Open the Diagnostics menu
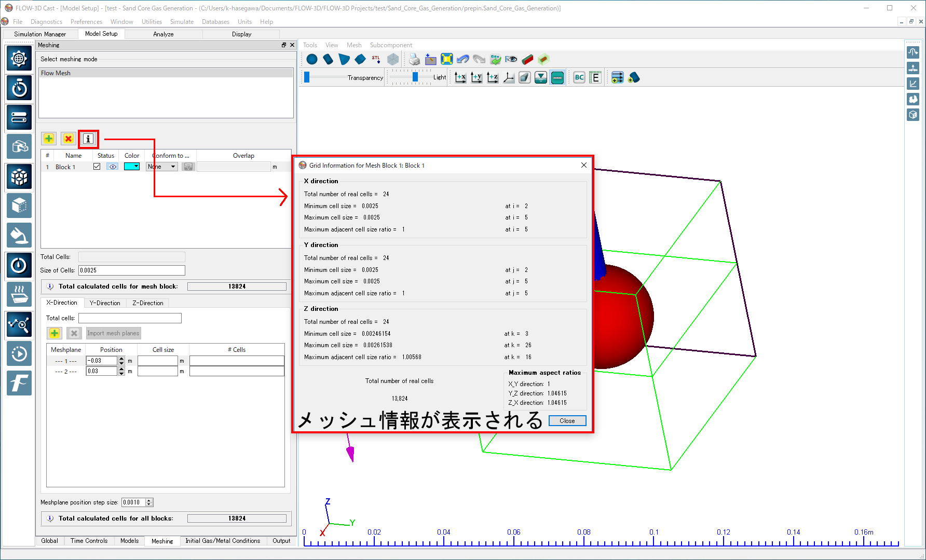The width and height of the screenshot is (926, 560). coord(46,22)
